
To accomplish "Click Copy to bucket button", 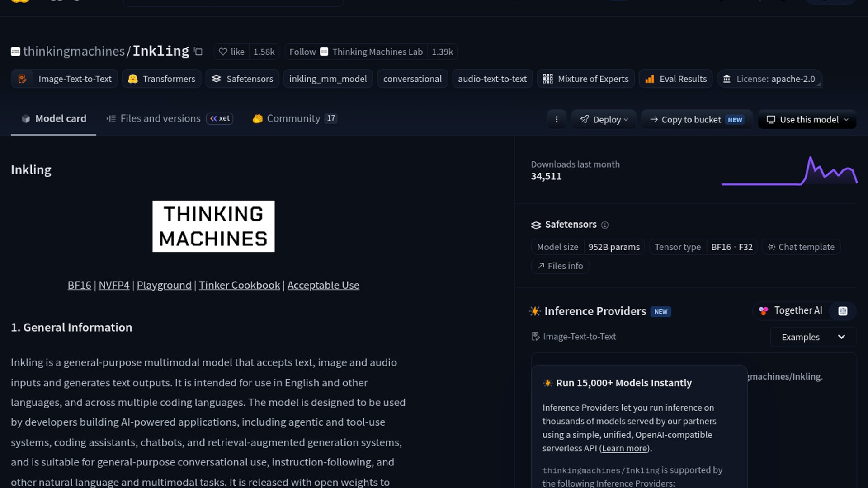I will coord(697,119).
